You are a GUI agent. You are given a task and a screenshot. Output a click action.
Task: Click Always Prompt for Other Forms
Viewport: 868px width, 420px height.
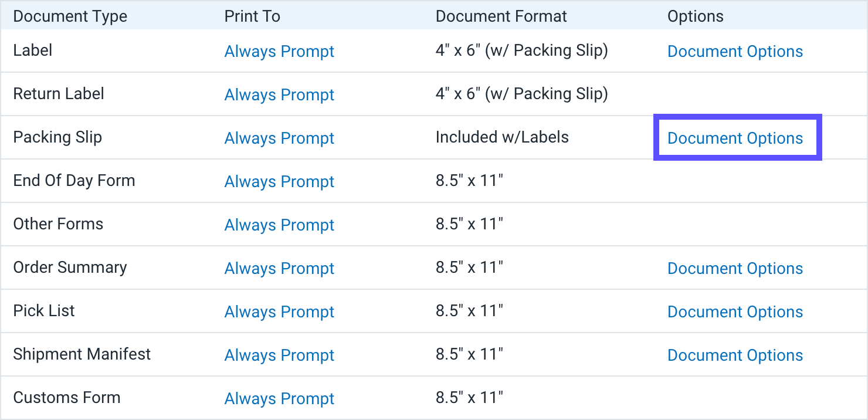point(279,225)
